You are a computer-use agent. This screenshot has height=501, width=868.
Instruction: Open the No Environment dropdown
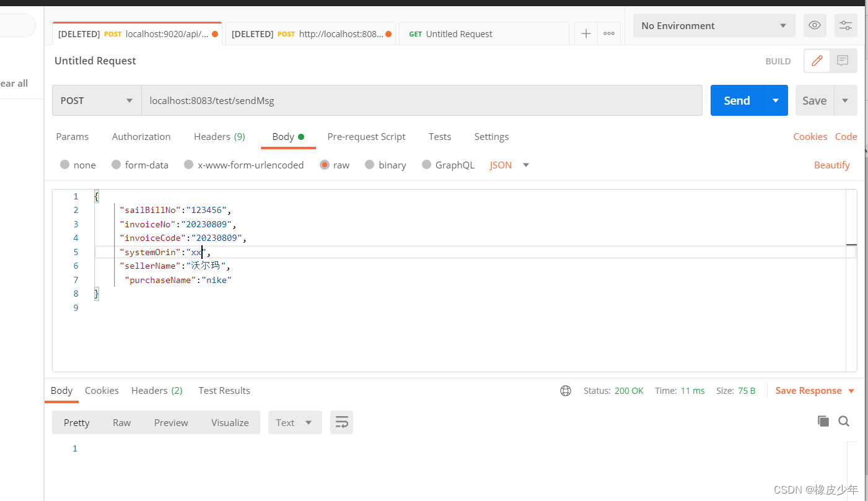click(714, 25)
